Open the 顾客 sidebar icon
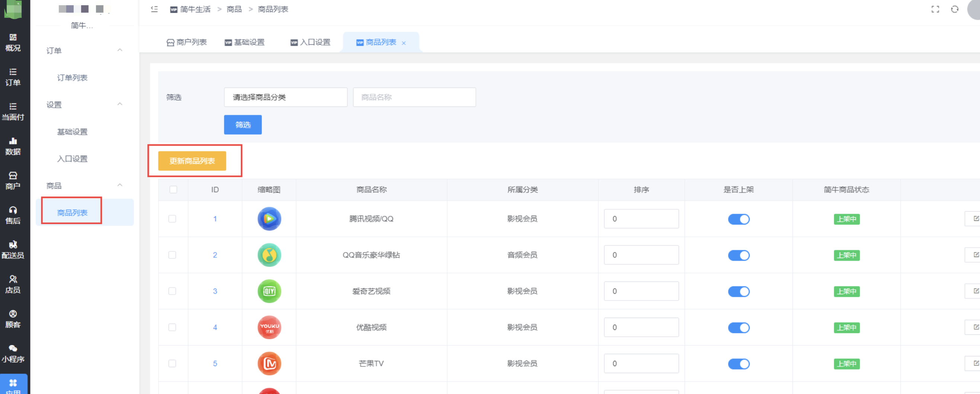980x394 pixels. (13, 319)
